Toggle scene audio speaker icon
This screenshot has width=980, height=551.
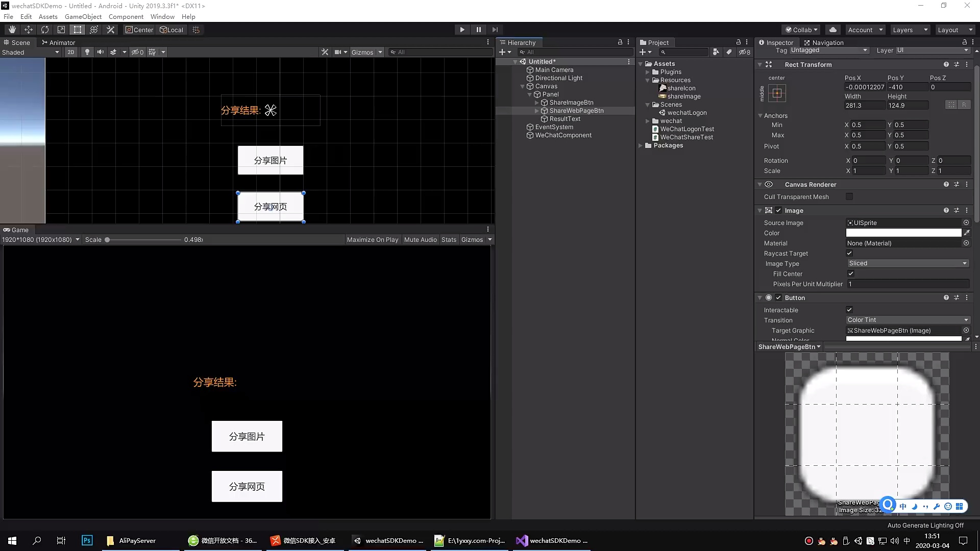pos(100,52)
